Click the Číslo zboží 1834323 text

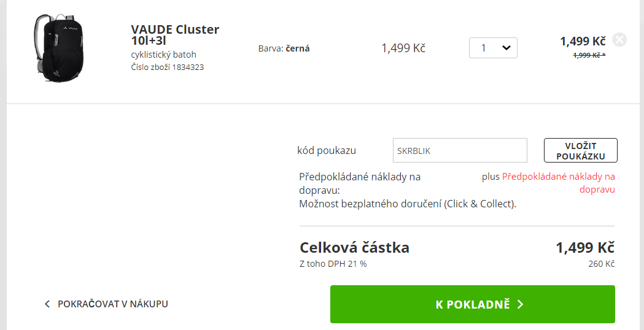[x=167, y=67]
